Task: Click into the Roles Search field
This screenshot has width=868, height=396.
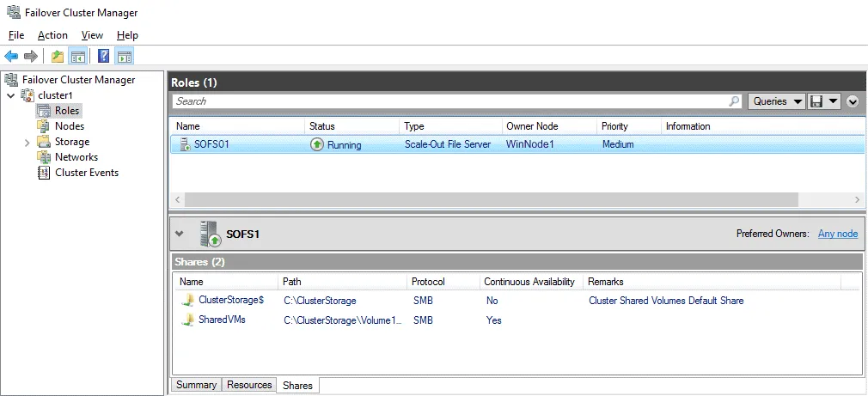Action: point(447,101)
